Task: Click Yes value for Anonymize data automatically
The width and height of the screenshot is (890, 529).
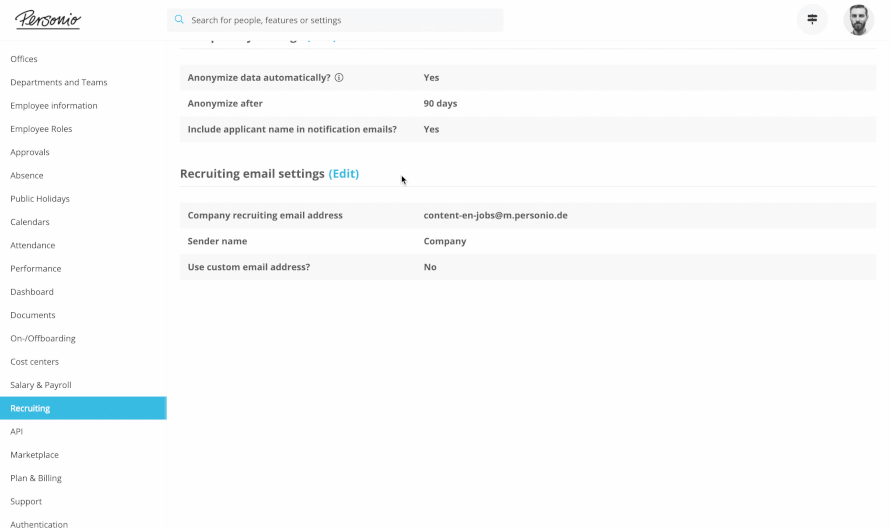Action: click(x=431, y=78)
